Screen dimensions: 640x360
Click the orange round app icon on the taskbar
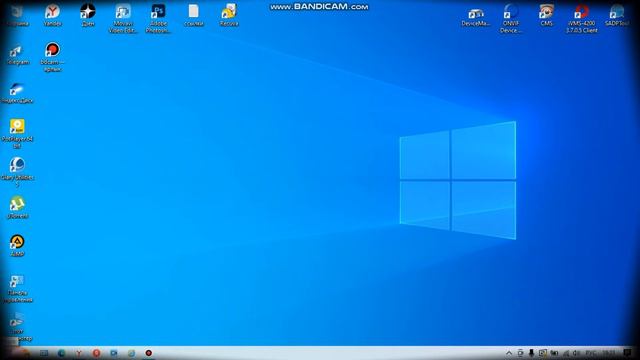(x=96, y=353)
